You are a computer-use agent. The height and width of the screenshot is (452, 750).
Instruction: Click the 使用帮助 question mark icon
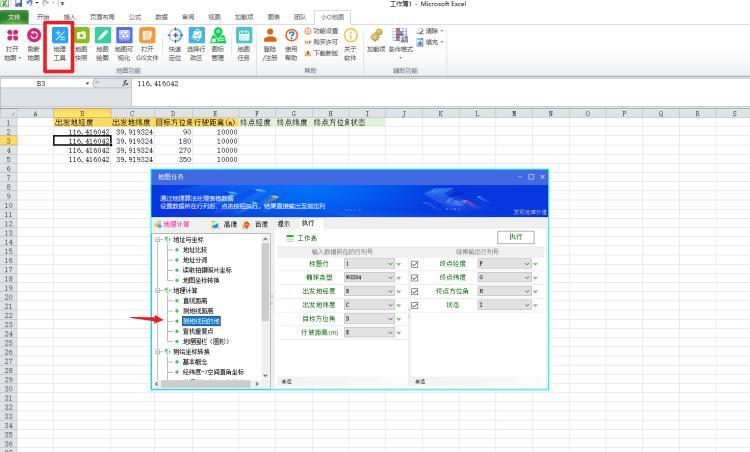pyautogui.click(x=291, y=46)
